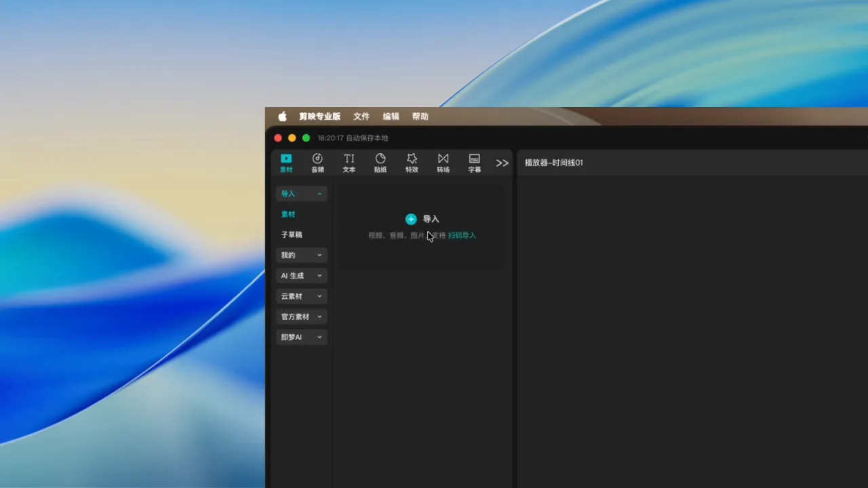
Task: Open the 编辑 menu
Action: point(391,117)
